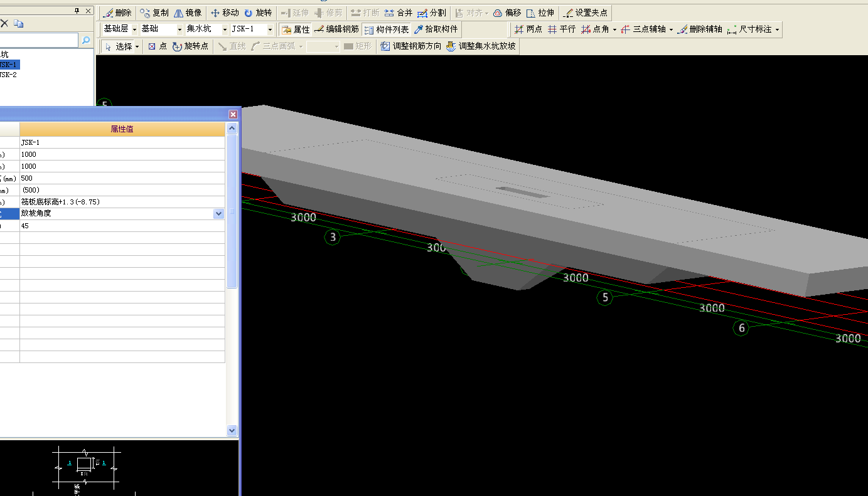Click 设置夹点 set grip points
Screen dimensions: 868x496
coord(585,13)
